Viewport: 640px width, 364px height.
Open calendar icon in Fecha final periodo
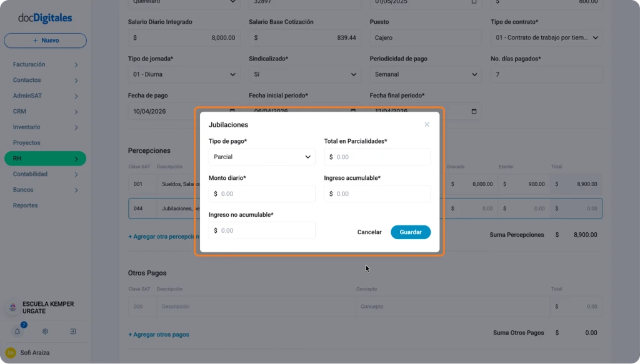coord(474,111)
